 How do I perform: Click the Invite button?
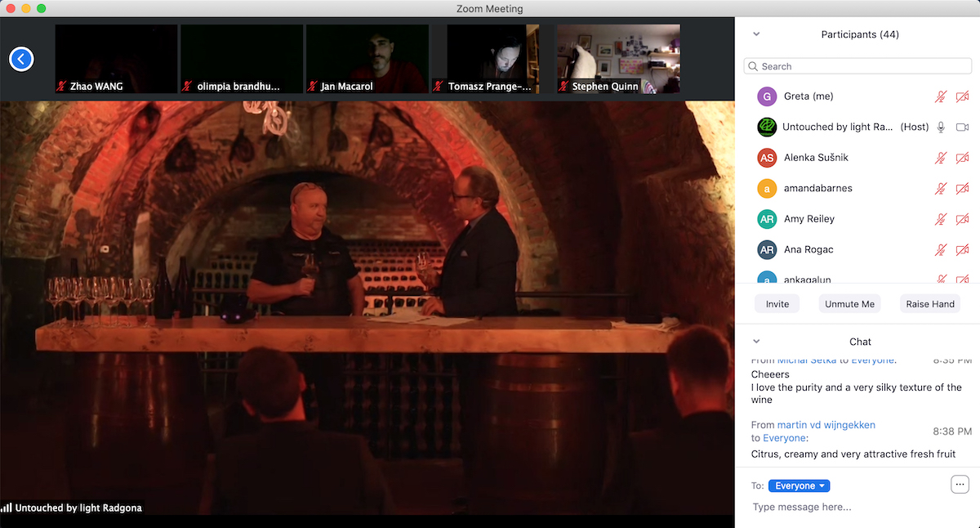[777, 304]
